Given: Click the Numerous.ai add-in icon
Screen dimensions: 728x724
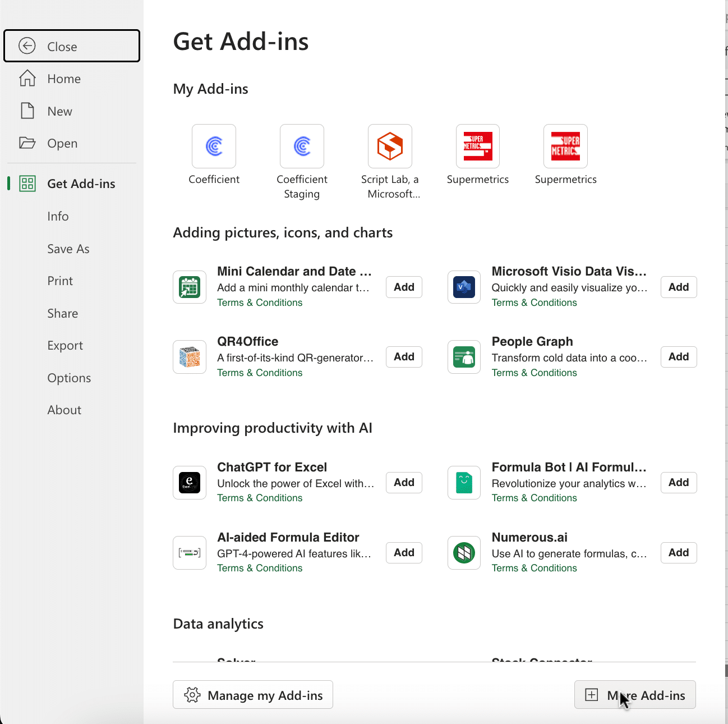Looking at the screenshot, I should (464, 553).
